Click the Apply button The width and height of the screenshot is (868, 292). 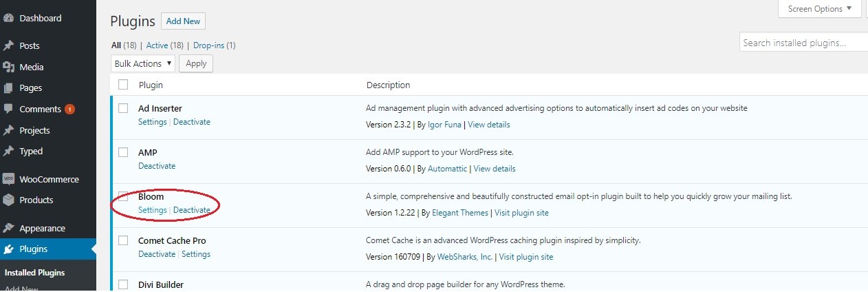[x=196, y=63]
